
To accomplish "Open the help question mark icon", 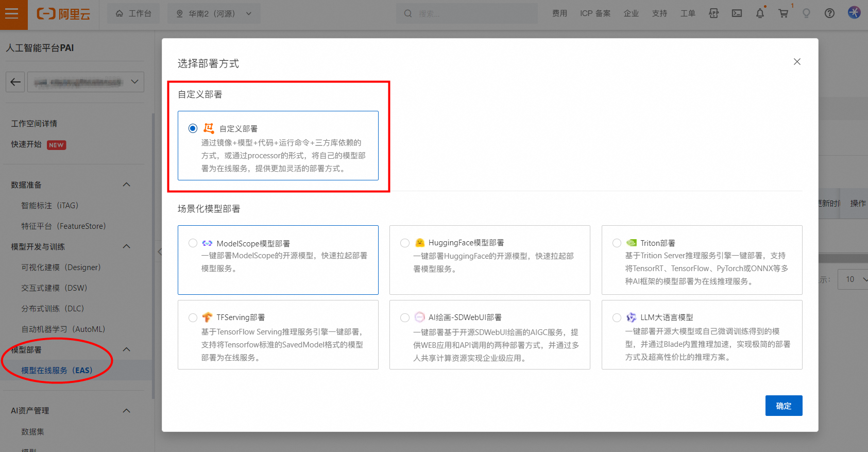I will [829, 13].
